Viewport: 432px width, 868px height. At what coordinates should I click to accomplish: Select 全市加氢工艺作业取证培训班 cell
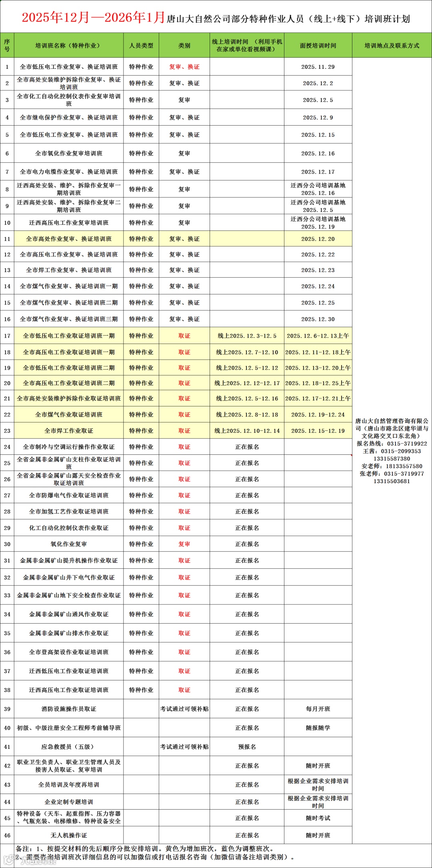pos(69,511)
